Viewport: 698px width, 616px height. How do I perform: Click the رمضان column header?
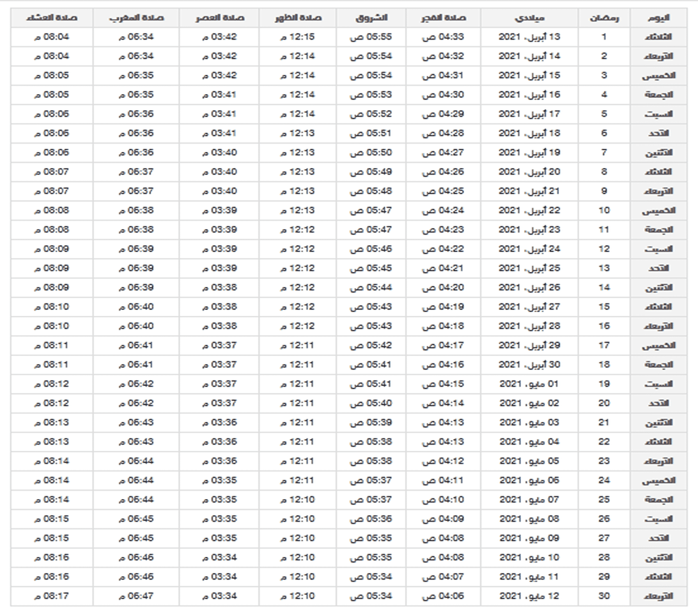[x=604, y=18]
